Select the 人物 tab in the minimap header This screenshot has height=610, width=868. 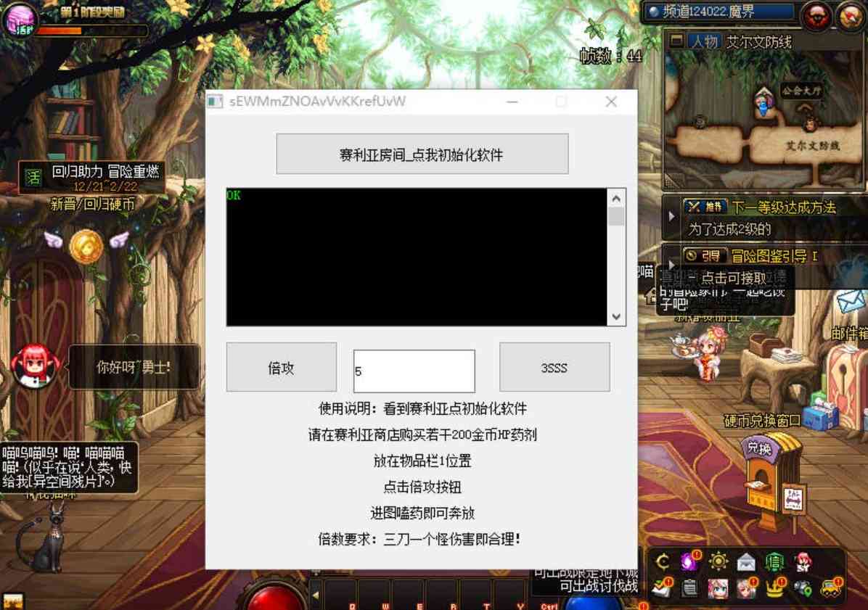click(704, 41)
